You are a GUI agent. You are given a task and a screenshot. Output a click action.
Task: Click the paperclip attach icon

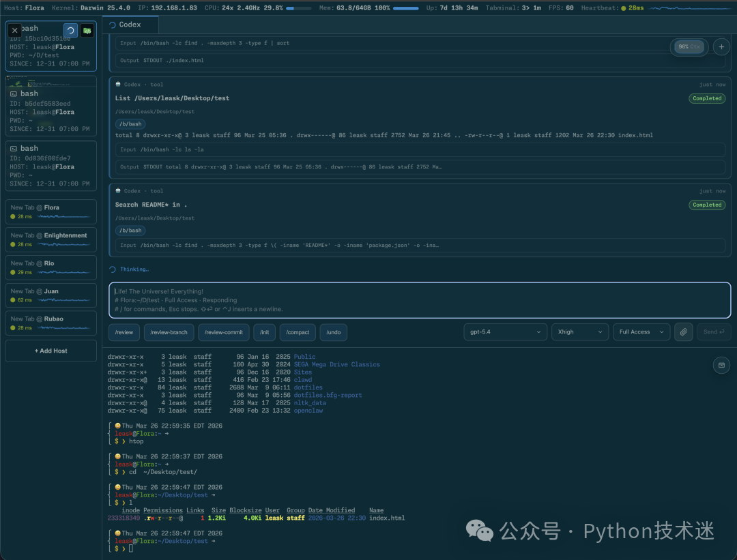683,332
